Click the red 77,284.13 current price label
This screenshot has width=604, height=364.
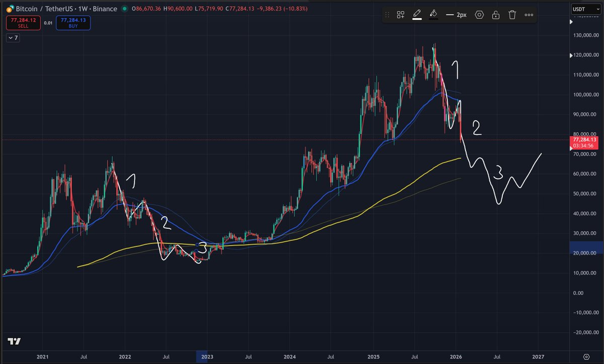(584, 142)
